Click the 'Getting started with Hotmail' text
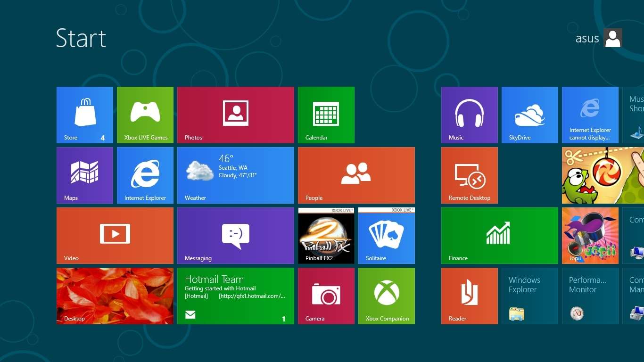Viewport: 644px width, 362px height. pyautogui.click(x=220, y=288)
